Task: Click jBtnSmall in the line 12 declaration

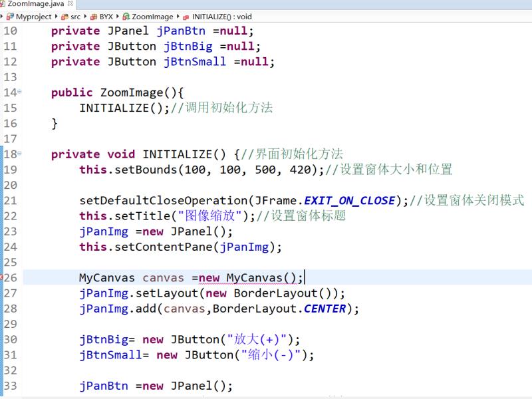Action: [195, 62]
